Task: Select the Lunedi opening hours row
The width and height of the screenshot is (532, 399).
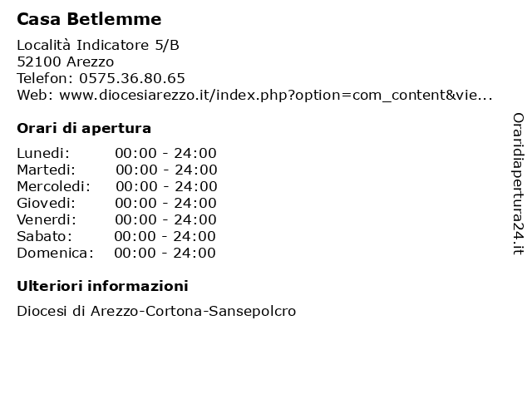Action: coord(116,153)
